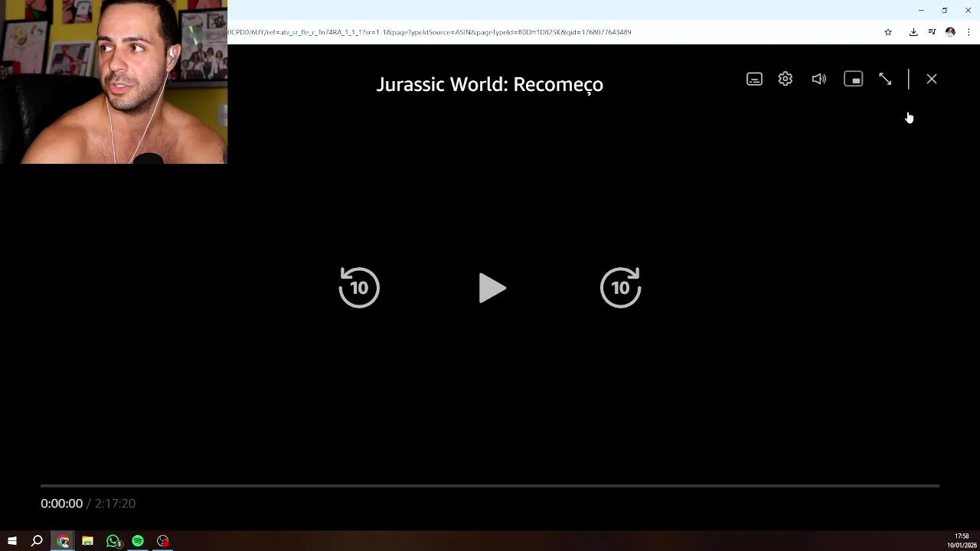Enter fullscreen mode

coord(885,79)
